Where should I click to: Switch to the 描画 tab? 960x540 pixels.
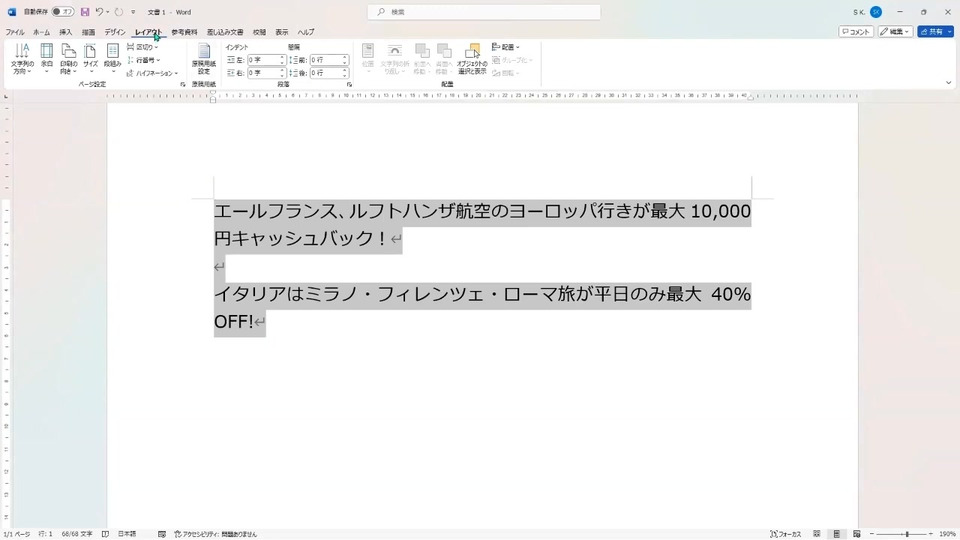[89, 32]
